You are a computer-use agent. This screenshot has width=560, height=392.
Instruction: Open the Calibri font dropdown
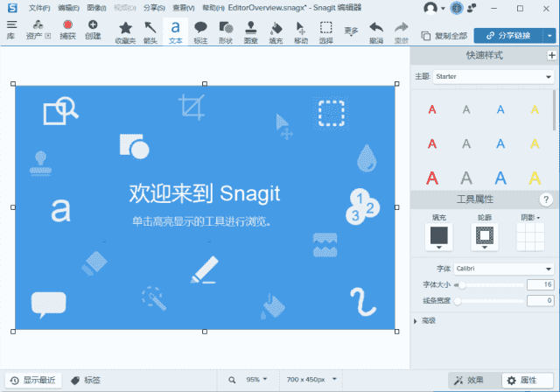pyautogui.click(x=506, y=269)
